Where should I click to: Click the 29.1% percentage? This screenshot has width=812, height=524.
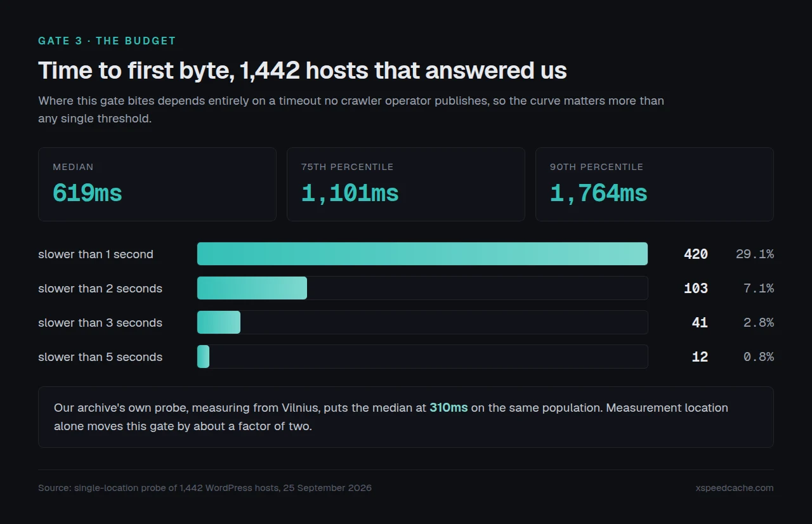755,254
